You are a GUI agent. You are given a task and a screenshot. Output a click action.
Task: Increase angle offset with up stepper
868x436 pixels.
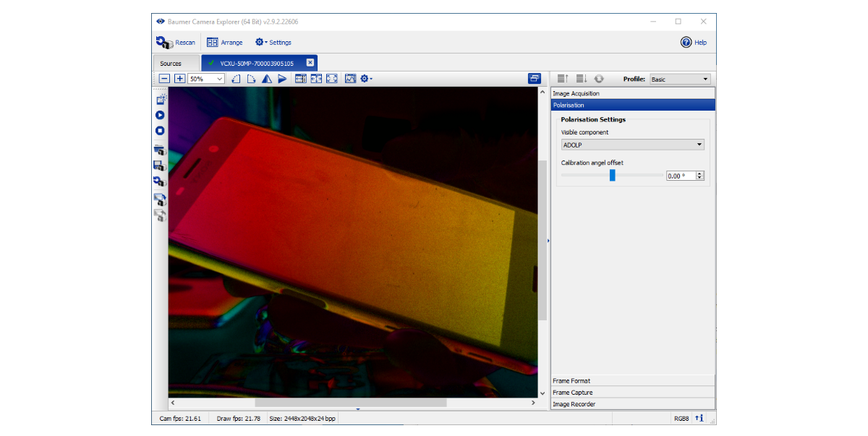click(x=700, y=174)
